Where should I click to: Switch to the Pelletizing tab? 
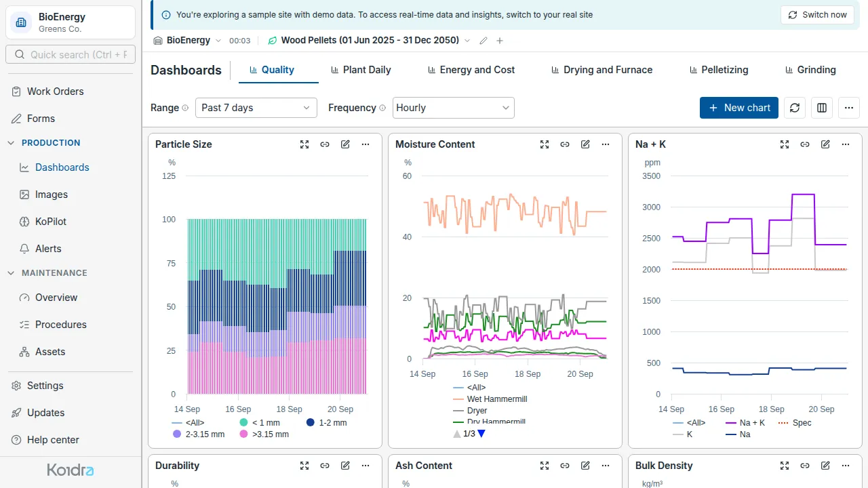tap(719, 70)
